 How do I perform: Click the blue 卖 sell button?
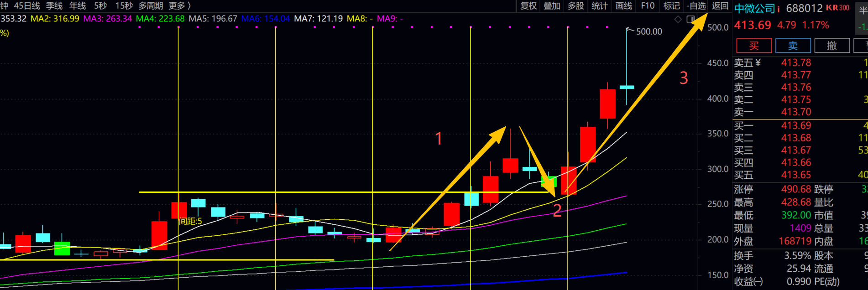[793, 46]
